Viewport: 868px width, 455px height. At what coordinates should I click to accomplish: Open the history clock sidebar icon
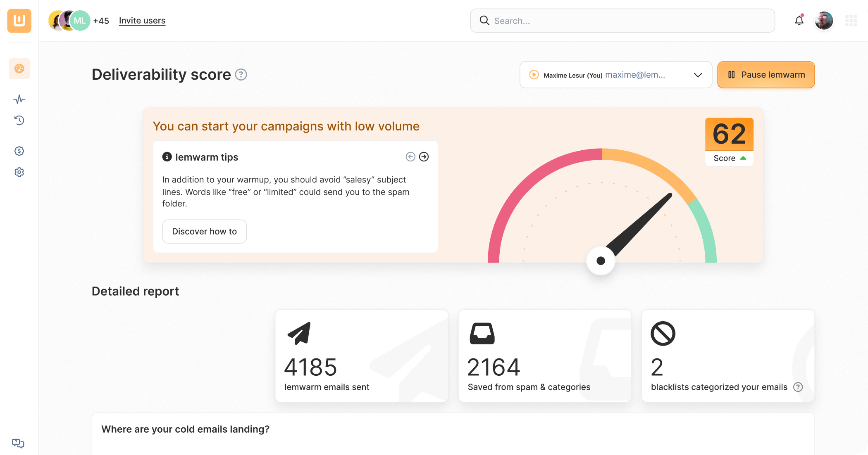click(x=19, y=120)
